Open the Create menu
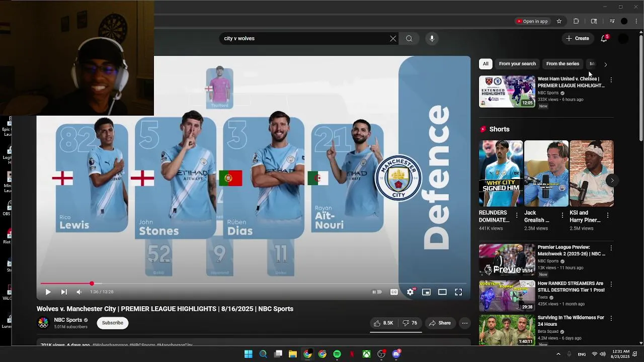 pos(578,39)
